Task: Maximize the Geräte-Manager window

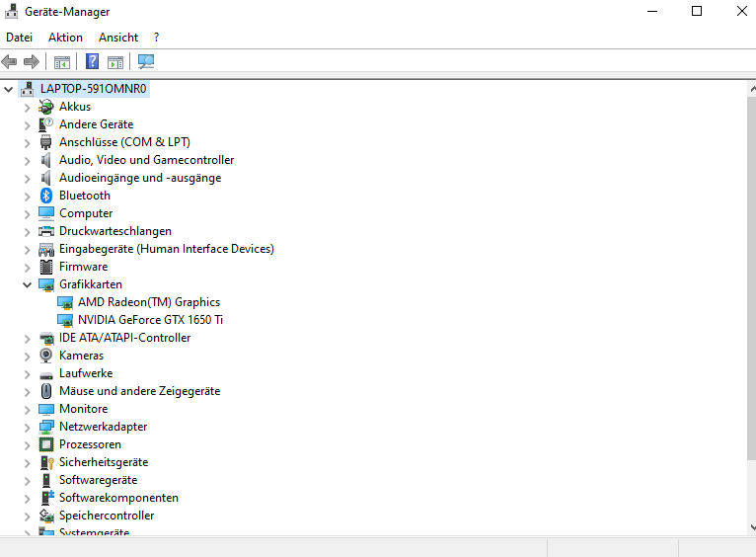Action: (697, 11)
